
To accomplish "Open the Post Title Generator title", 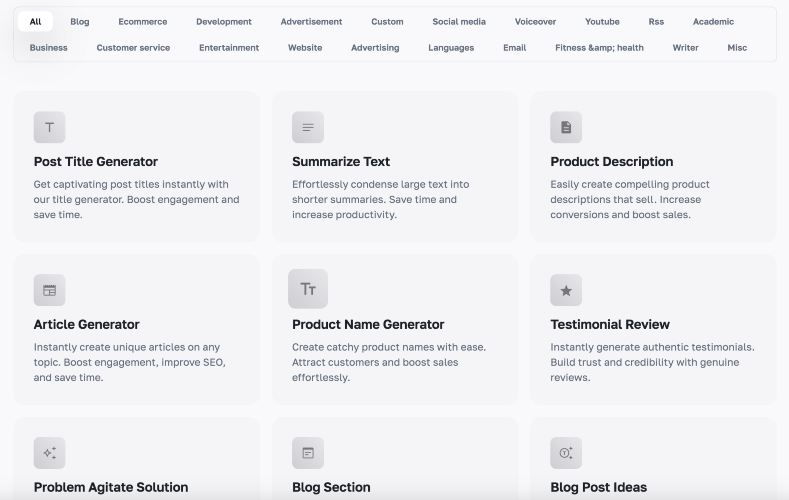I will click(x=96, y=161).
